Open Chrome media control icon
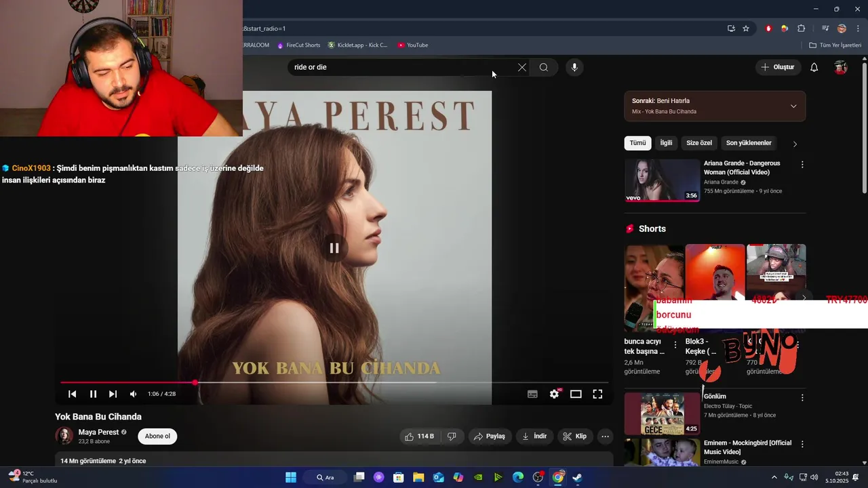 pyautogui.click(x=825, y=28)
